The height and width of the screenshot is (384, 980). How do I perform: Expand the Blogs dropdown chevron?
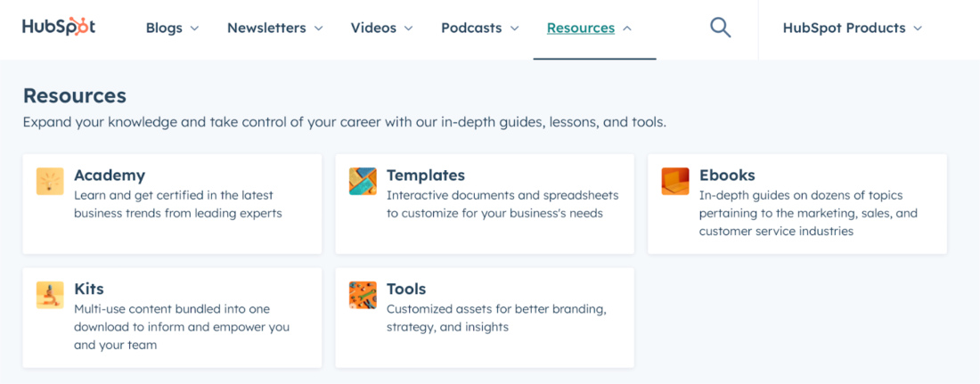click(194, 29)
